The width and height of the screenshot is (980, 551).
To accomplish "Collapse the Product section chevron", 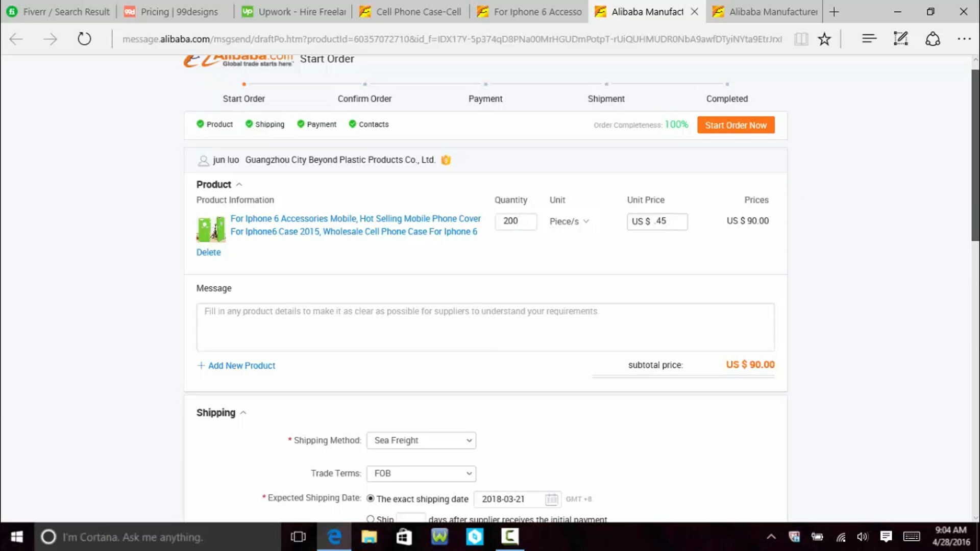I will coord(239,185).
